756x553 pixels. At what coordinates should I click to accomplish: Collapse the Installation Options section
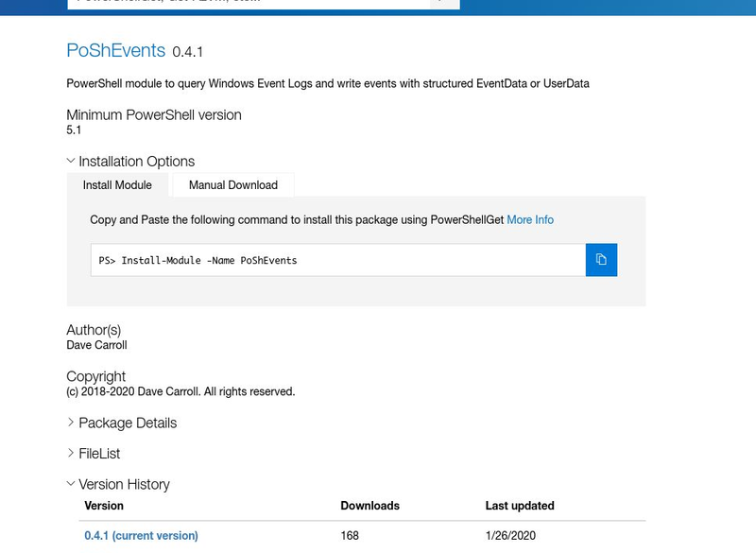click(x=130, y=161)
